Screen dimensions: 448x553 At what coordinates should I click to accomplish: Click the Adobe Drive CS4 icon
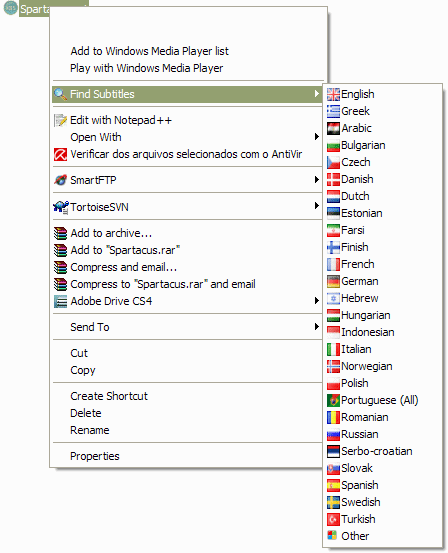pos(60,301)
